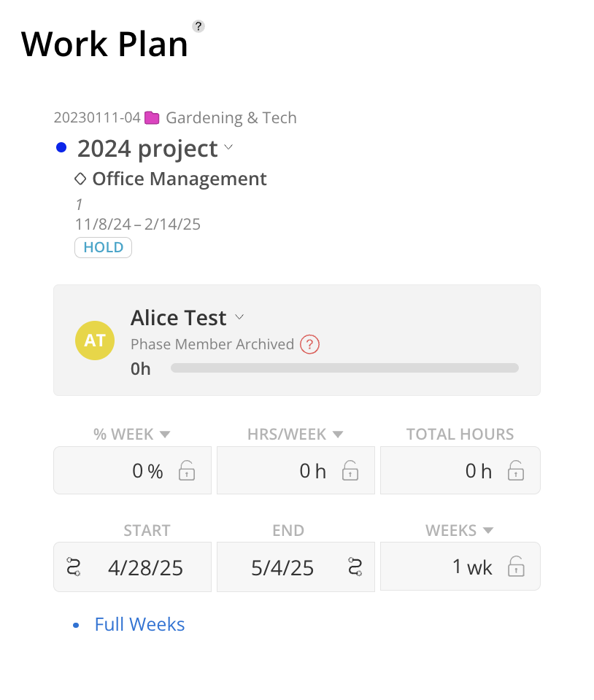This screenshot has height=700, width=594.
Task: Click the 0h allocation progress bar
Action: click(344, 368)
